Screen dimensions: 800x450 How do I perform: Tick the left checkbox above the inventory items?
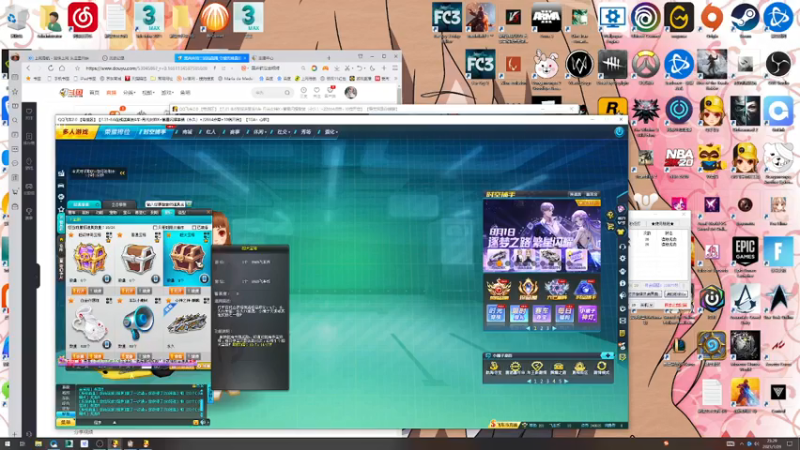[156, 228]
